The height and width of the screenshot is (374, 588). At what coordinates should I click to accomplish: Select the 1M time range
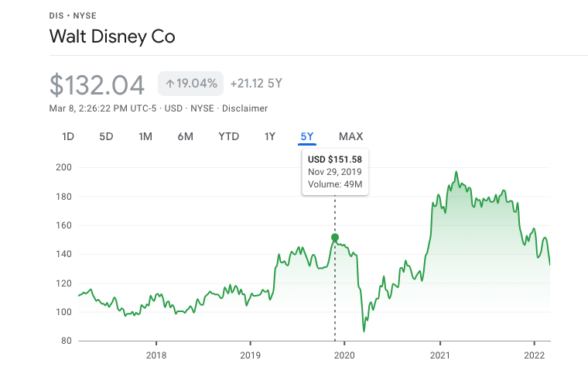(145, 137)
